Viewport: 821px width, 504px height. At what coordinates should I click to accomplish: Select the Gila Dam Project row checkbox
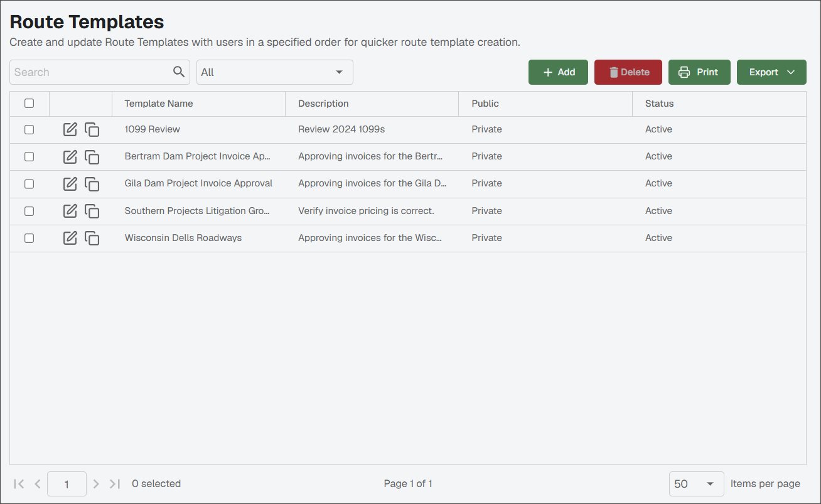(29, 184)
